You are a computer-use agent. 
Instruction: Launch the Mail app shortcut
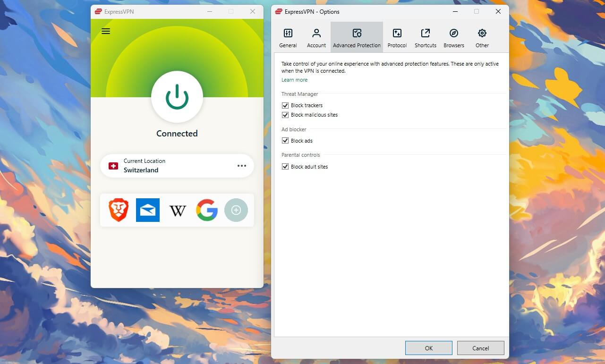[x=148, y=210]
